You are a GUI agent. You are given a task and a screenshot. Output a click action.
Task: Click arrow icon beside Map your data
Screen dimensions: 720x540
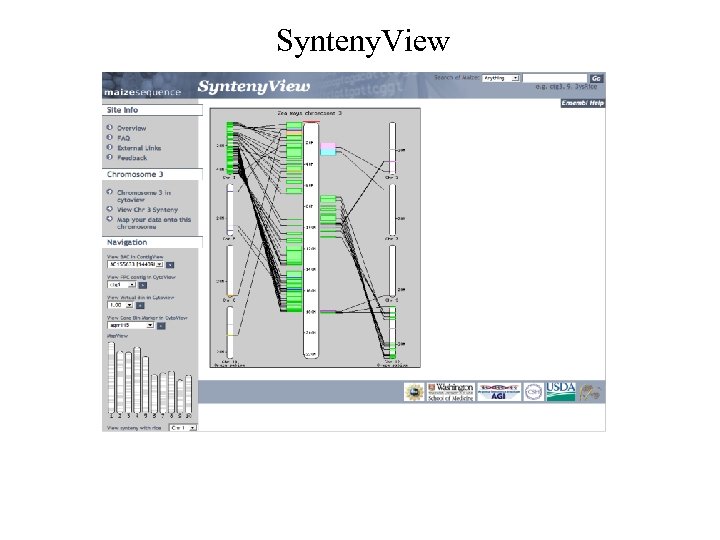(109, 219)
